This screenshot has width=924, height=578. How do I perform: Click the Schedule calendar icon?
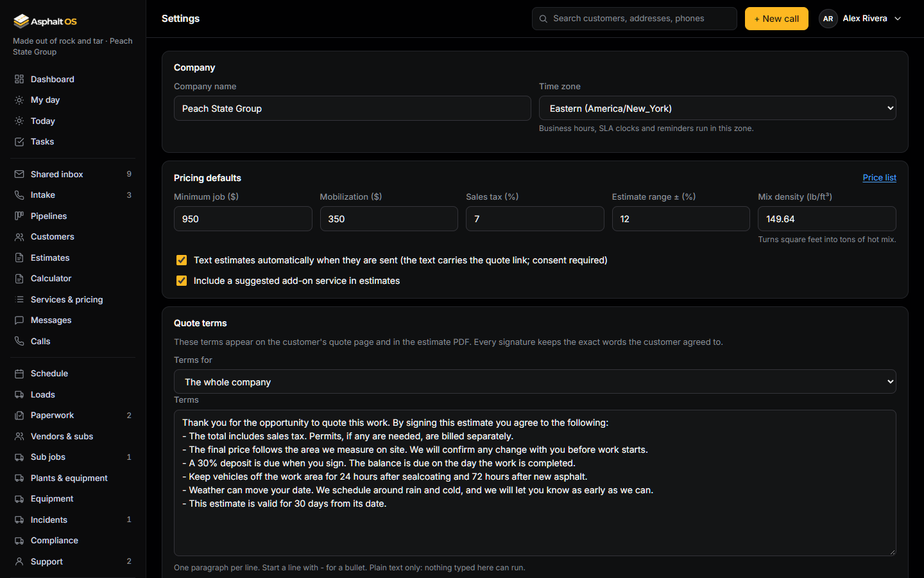(x=19, y=374)
